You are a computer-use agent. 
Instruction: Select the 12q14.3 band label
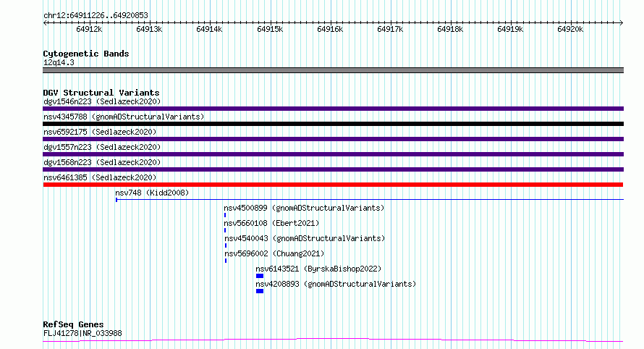(59, 62)
